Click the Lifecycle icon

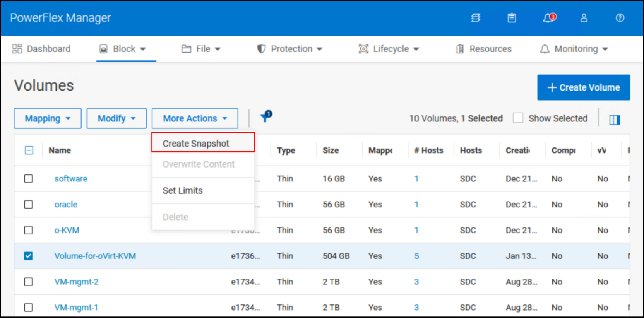pos(363,49)
